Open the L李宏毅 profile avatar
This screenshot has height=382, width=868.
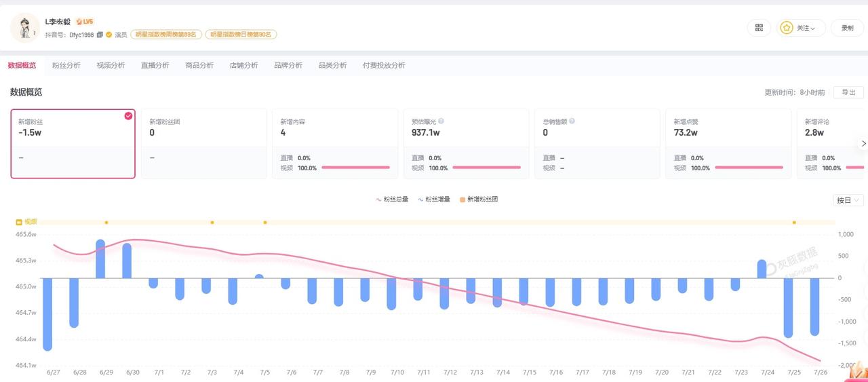(x=25, y=28)
